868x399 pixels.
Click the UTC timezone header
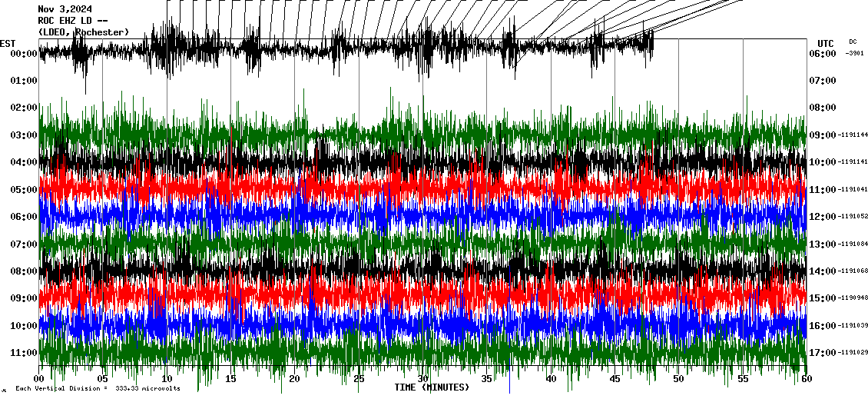coord(825,43)
